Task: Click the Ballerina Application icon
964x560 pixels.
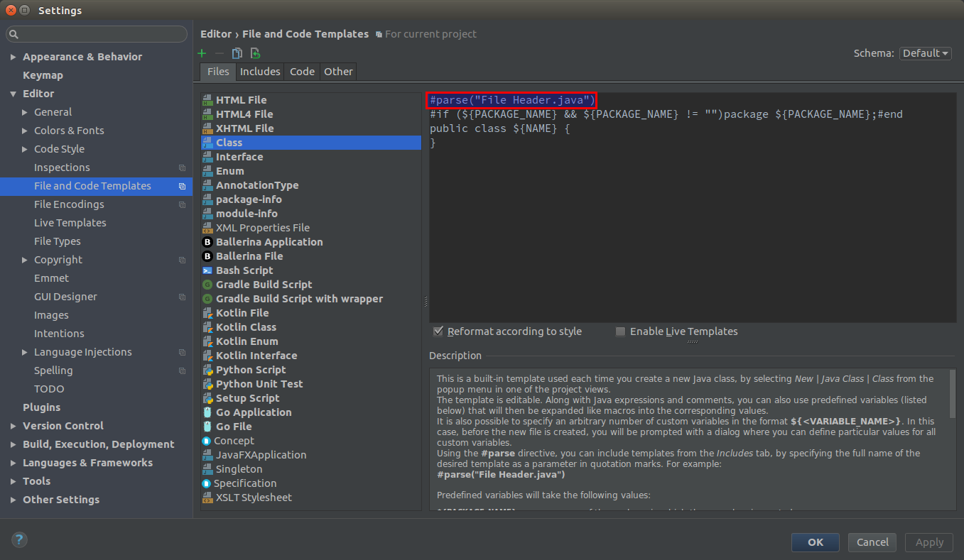Action: pyautogui.click(x=207, y=242)
